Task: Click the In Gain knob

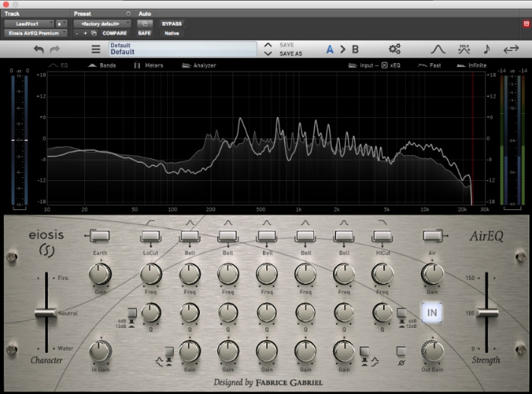Action: (100, 351)
